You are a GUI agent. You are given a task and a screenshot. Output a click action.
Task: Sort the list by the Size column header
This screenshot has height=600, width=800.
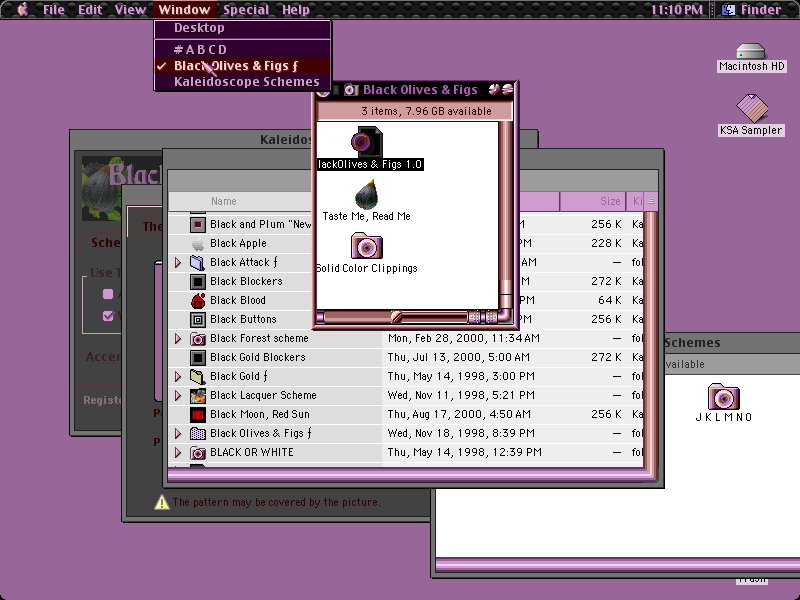tap(592, 201)
